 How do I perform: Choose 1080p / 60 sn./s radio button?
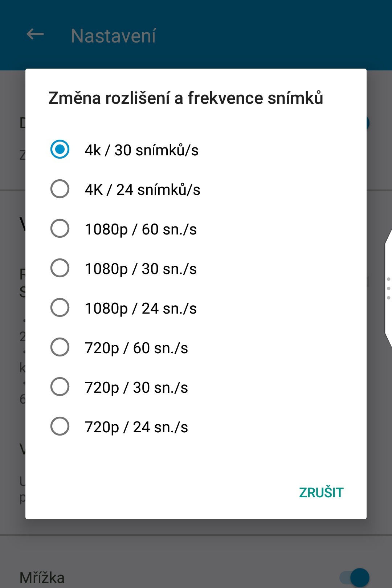click(60, 228)
